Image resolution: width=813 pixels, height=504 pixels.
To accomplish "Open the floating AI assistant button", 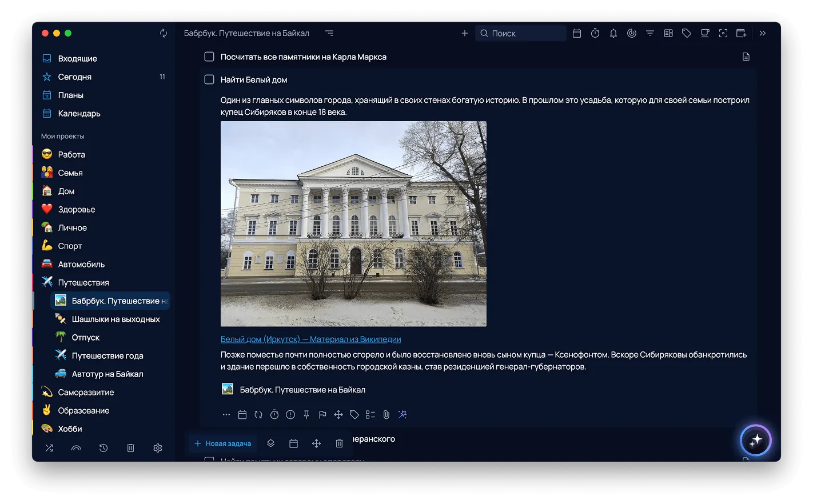I will (756, 441).
